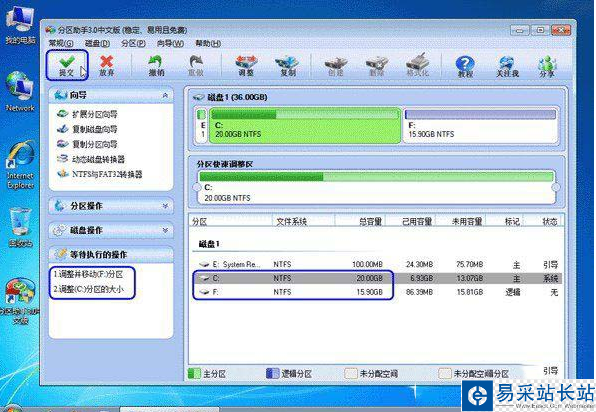The height and width of the screenshot is (412, 596).
Task: Click the 100.00MB total capacity cell
Action: click(x=367, y=264)
